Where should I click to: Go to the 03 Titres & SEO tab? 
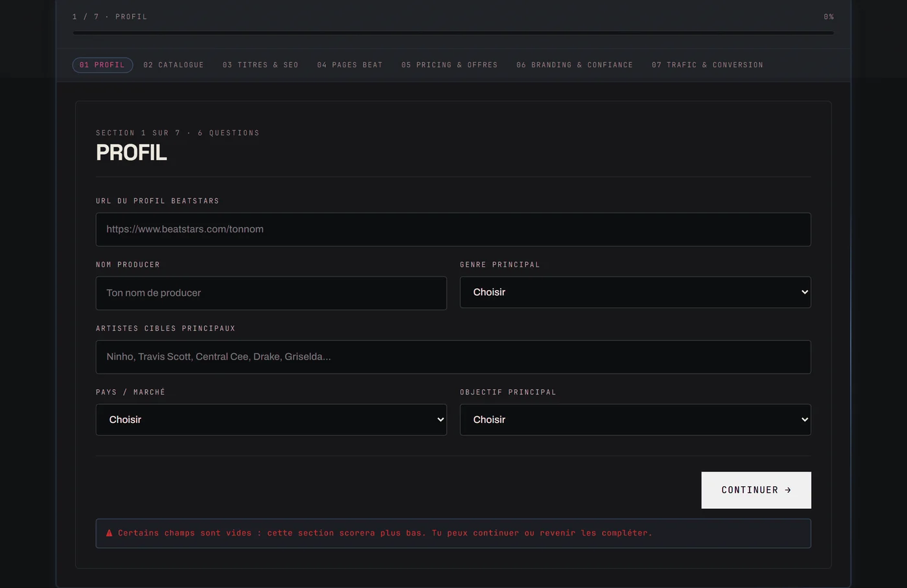(260, 65)
